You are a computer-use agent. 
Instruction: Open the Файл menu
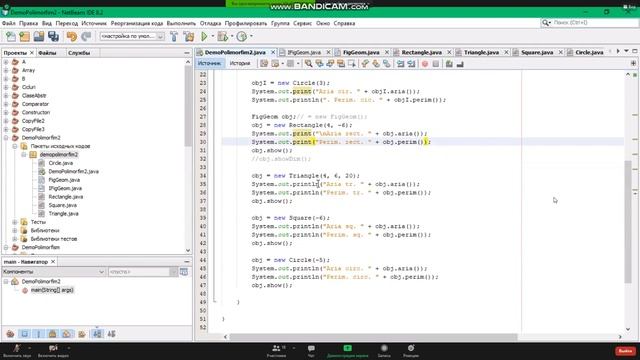pyautogui.click(x=9, y=23)
